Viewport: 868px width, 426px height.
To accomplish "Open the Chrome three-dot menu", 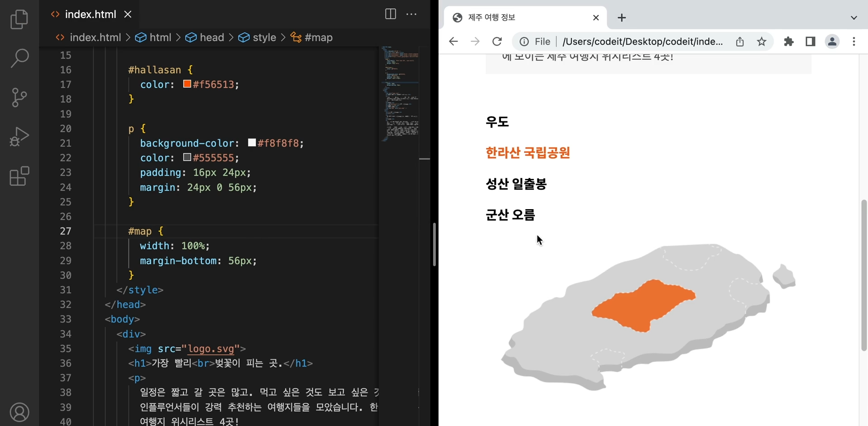I will (854, 42).
